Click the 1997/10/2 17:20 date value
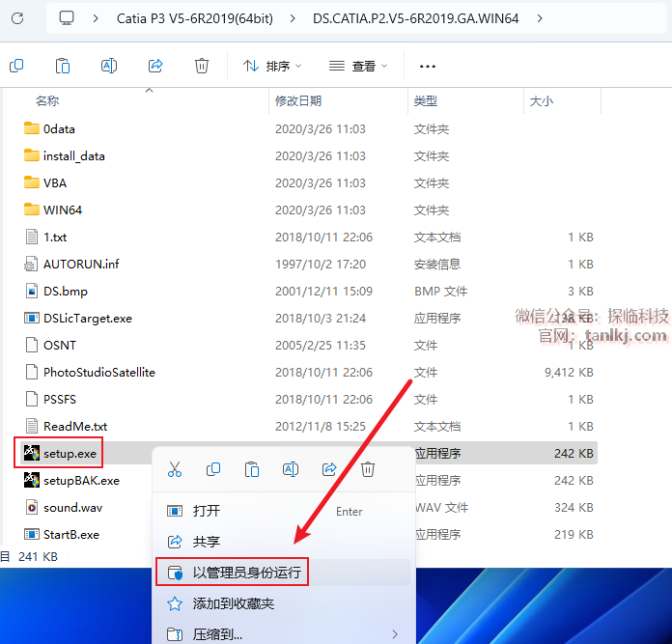 [x=321, y=264]
